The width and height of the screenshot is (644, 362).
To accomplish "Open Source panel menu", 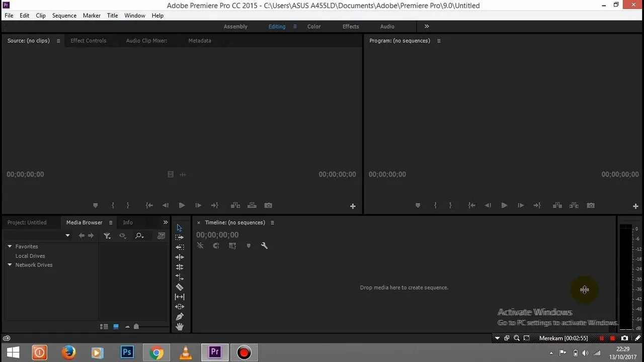I will tap(58, 41).
